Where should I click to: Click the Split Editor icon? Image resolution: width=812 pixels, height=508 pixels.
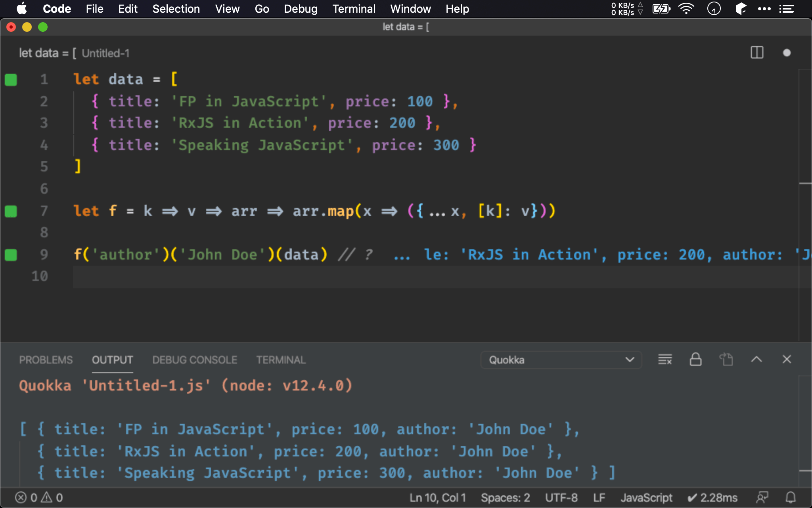[x=757, y=52]
